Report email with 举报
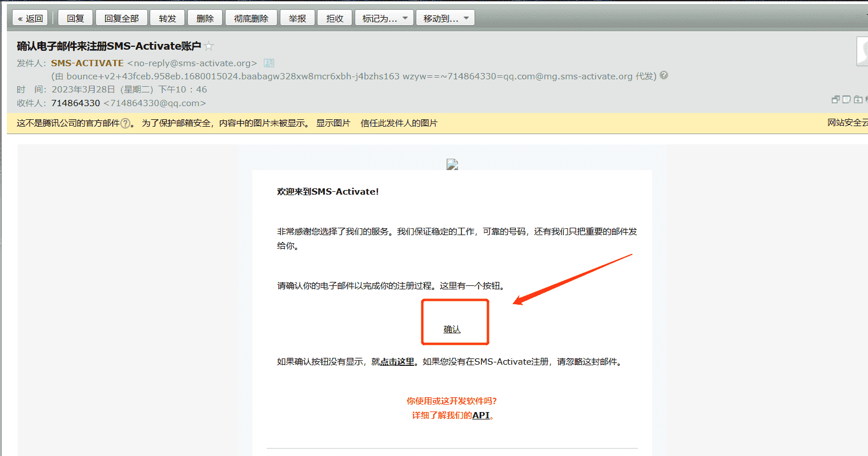 298,18
